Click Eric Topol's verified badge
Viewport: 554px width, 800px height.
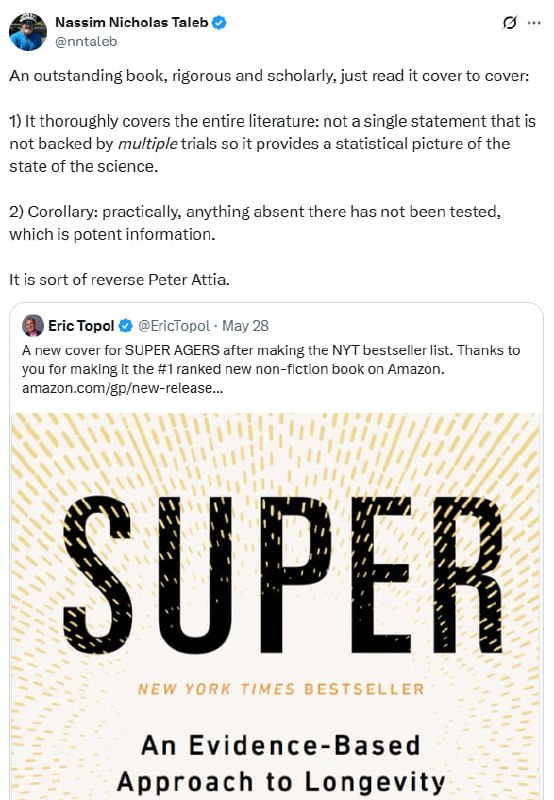point(125,326)
